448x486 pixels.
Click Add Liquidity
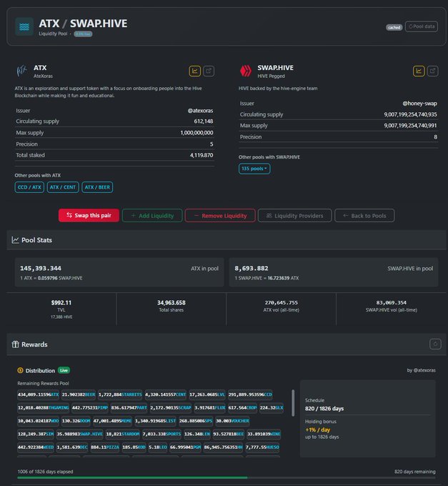click(152, 215)
